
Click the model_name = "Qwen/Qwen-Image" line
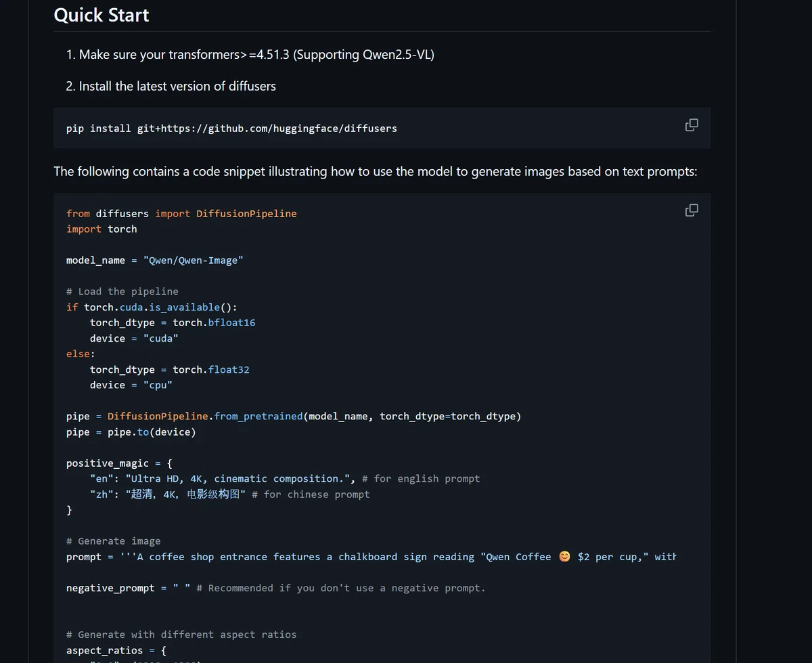click(x=154, y=260)
